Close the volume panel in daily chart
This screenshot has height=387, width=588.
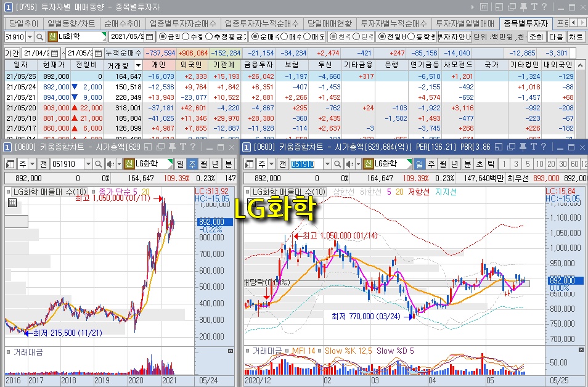[581, 350]
